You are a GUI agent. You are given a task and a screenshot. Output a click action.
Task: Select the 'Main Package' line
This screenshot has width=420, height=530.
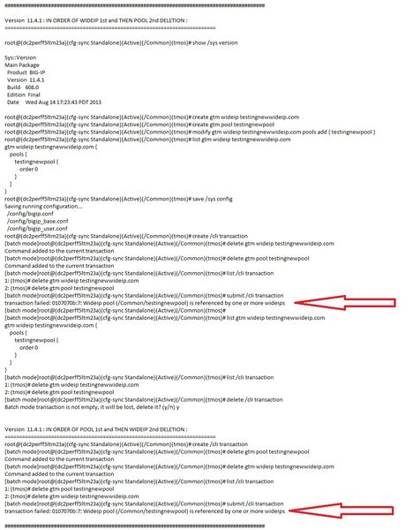(x=22, y=64)
